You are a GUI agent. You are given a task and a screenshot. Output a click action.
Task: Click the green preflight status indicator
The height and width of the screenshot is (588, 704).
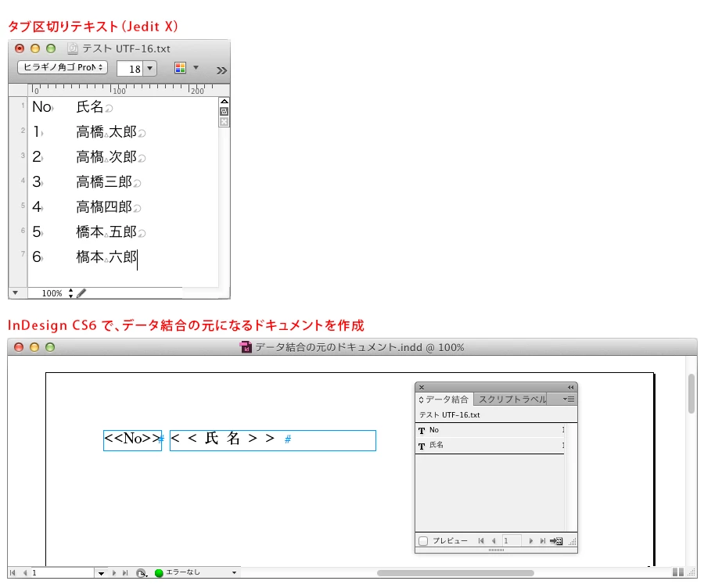click(159, 572)
